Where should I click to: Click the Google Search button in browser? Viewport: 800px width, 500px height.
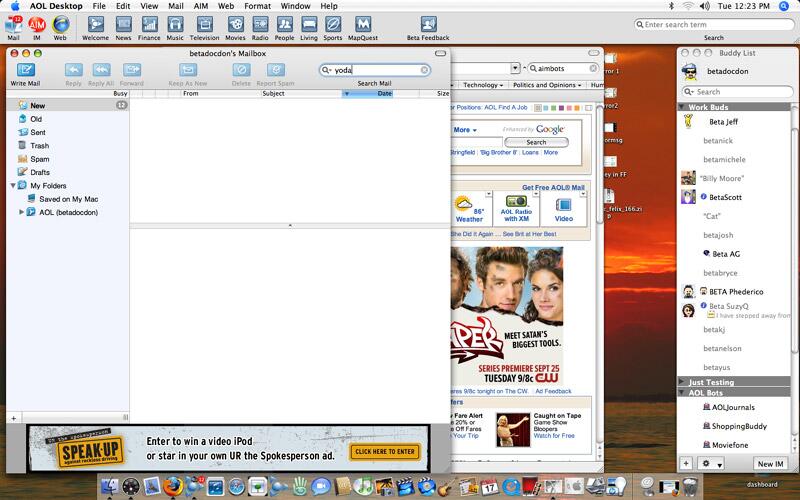[x=536, y=142]
